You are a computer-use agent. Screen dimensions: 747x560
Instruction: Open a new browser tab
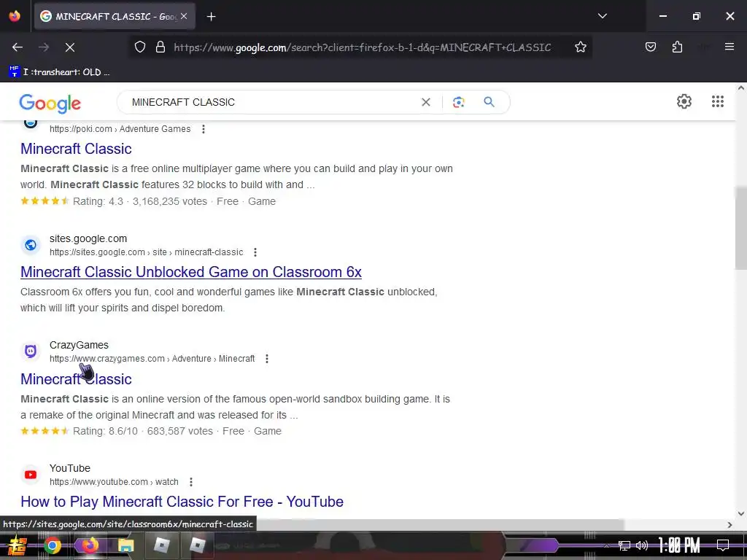pos(211,17)
